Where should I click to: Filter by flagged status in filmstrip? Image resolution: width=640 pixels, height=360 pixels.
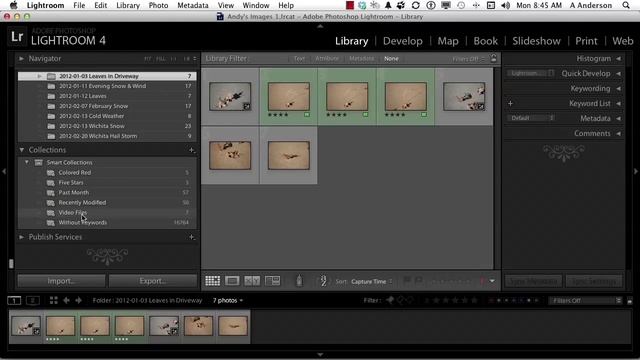(x=390, y=300)
